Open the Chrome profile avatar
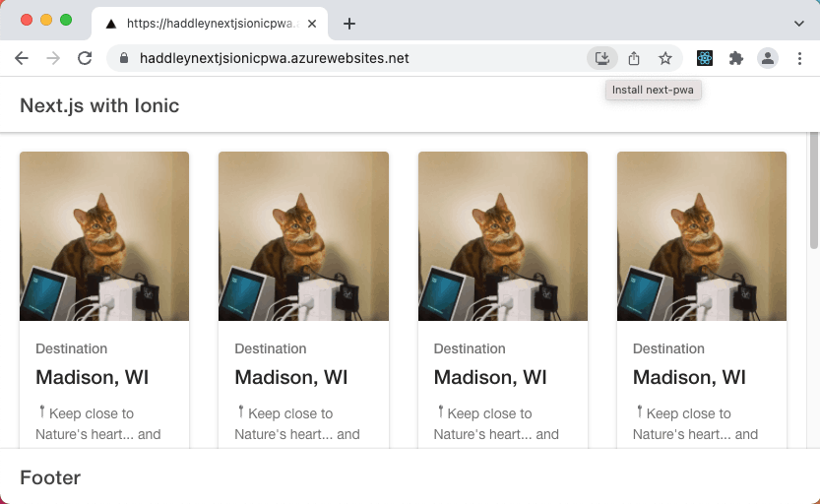 pyautogui.click(x=767, y=58)
